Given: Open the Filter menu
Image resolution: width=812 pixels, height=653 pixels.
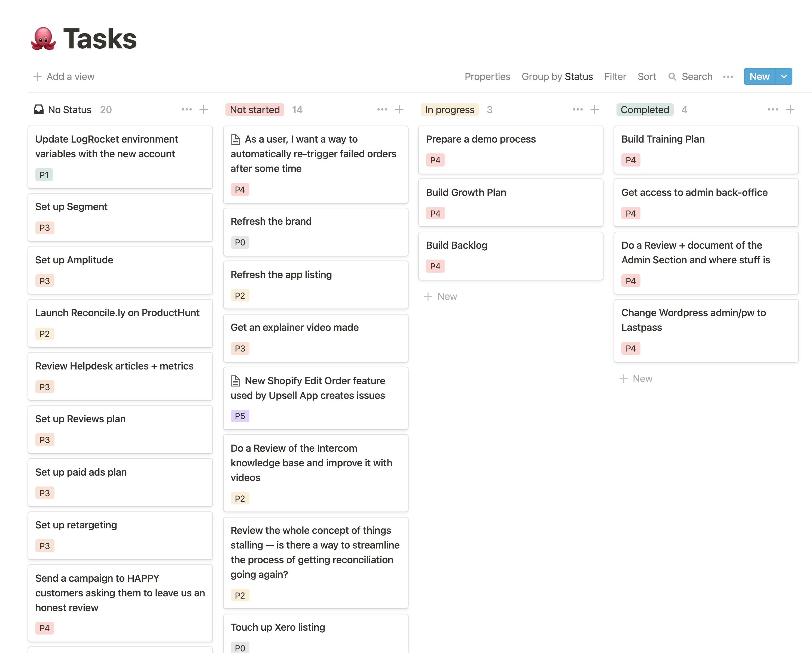Looking at the screenshot, I should (x=615, y=77).
